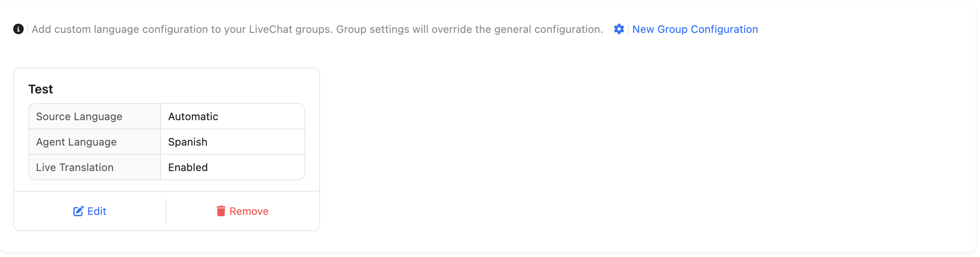The height and width of the screenshot is (257, 980).
Task: Open New Group Configuration link
Action: [695, 29]
